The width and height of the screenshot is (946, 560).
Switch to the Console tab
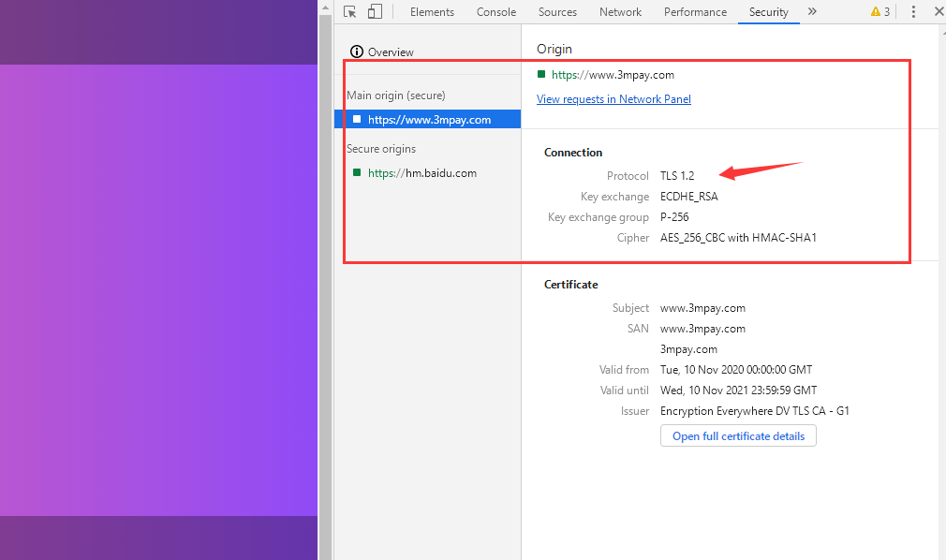tap(495, 12)
